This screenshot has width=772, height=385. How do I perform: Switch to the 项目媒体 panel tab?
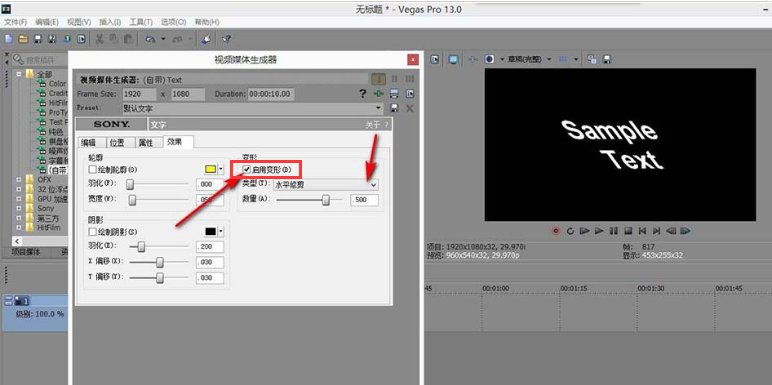[26, 252]
